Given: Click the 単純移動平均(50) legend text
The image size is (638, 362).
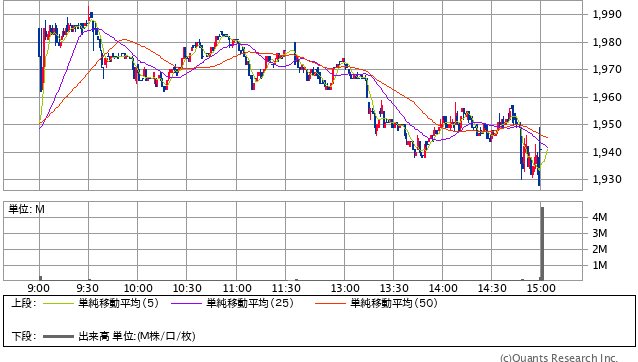Looking at the screenshot, I should coord(394,303).
